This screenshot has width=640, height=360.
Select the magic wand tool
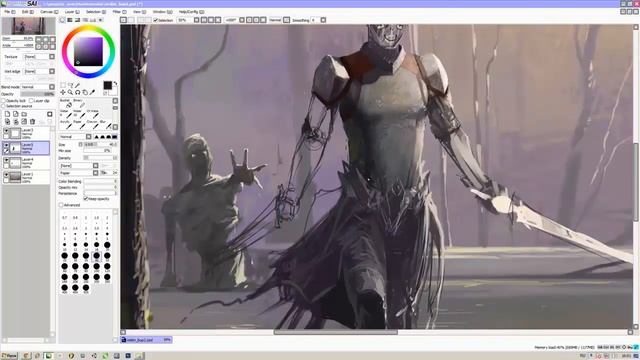pos(78,85)
